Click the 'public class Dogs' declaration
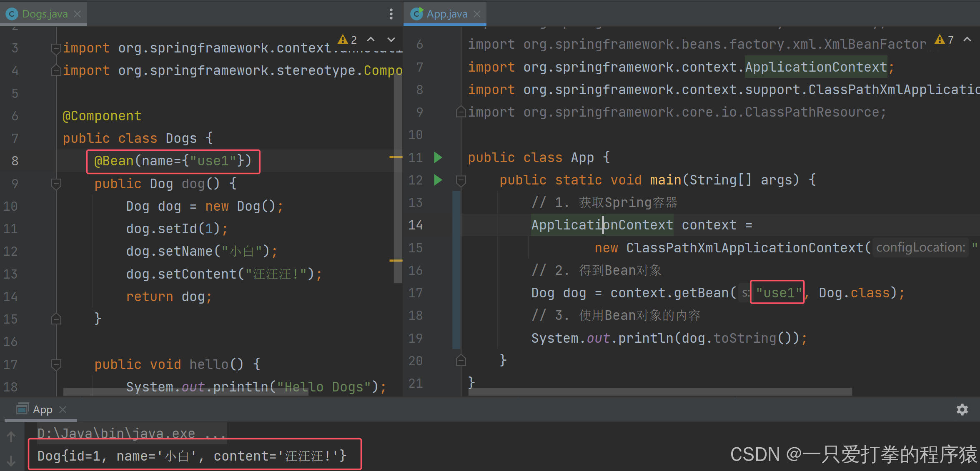The width and height of the screenshot is (980, 471). pos(138,138)
